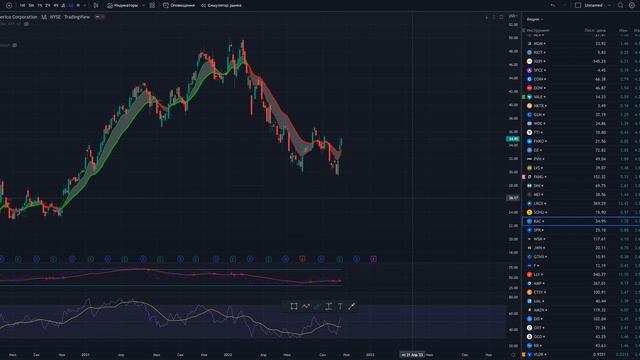640x360 pixels.
Task: Select the highlighted brush drawing tool
Action: point(317,306)
